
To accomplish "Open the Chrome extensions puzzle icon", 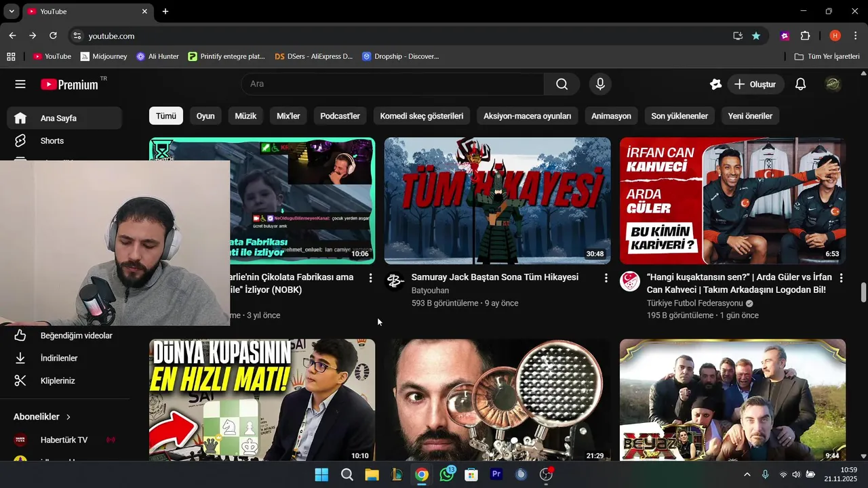I will (806, 36).
